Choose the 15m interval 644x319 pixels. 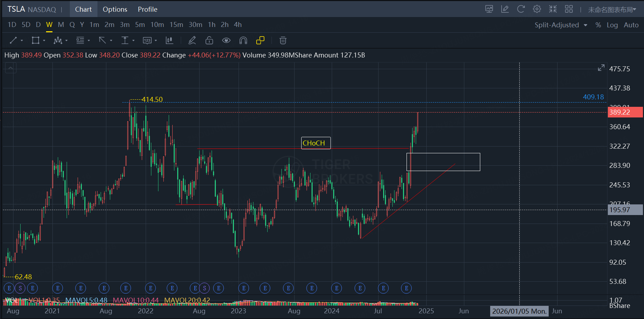coord(176,25)
